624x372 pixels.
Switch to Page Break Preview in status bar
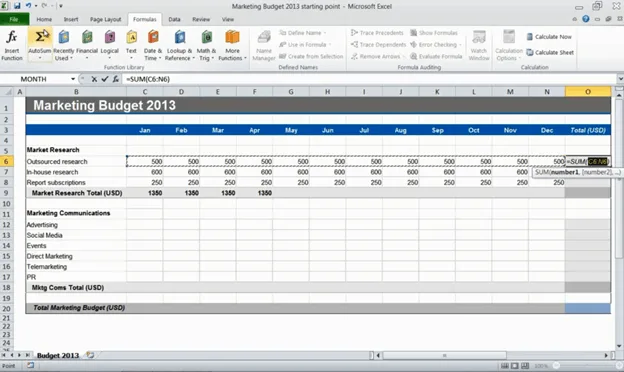coord(525,366)
